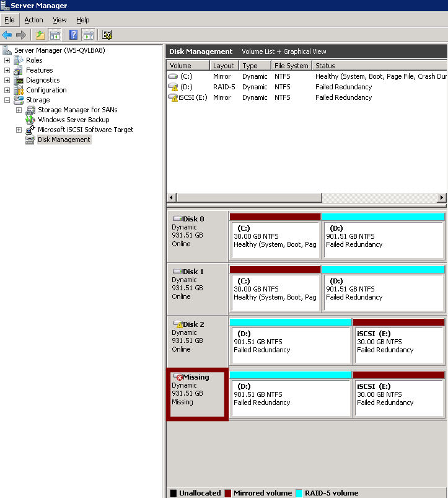Select iSCSI (E:) partition on Missing disk

click(x=399, y=394)
